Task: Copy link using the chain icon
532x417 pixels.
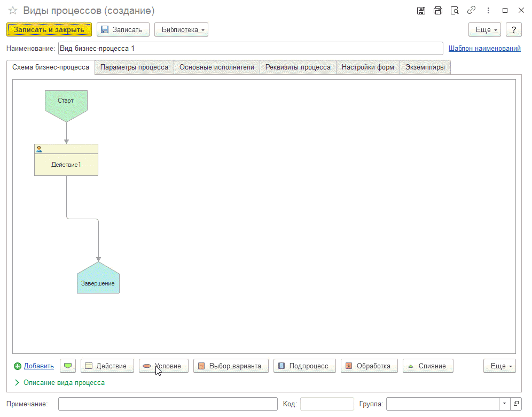Action: pyautogui.click(x=471, y=11)
